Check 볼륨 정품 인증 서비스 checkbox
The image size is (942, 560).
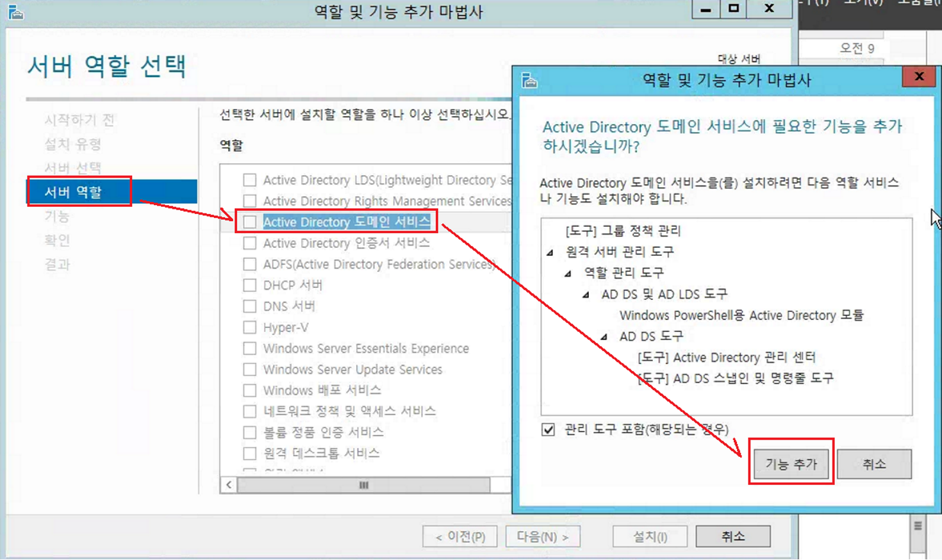(250, 432)
